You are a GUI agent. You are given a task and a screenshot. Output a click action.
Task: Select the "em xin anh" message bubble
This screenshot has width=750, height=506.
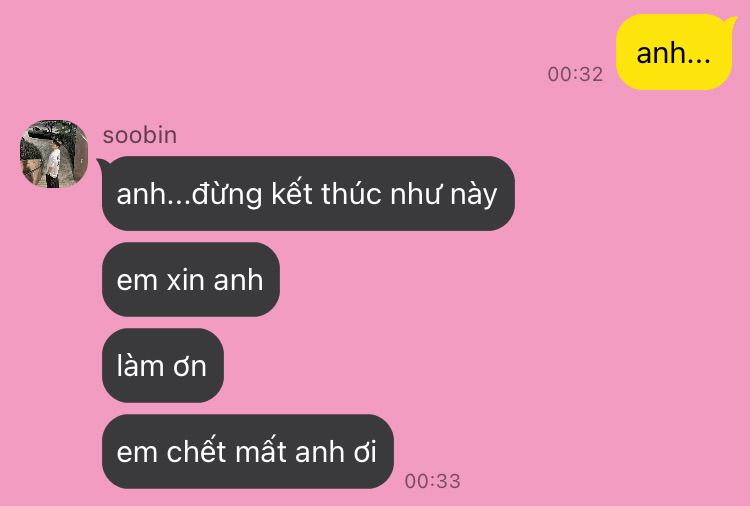190,279
